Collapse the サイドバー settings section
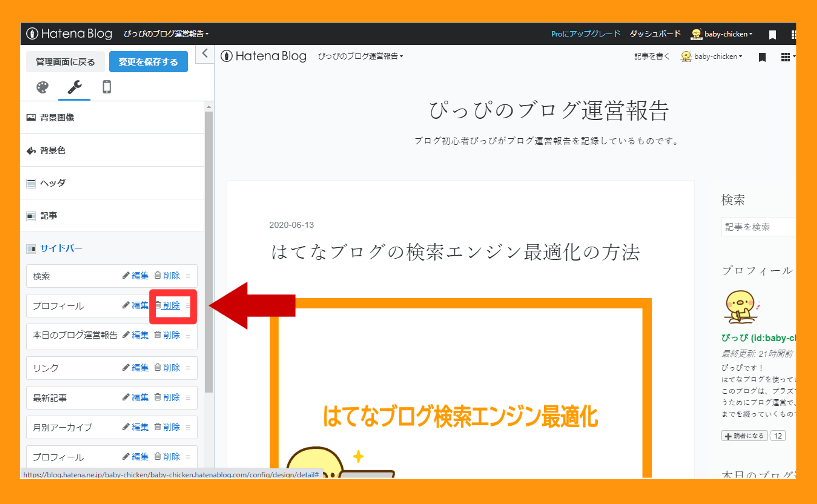The height and width of the screenshot is (504, 817). [x=112, y=249]
